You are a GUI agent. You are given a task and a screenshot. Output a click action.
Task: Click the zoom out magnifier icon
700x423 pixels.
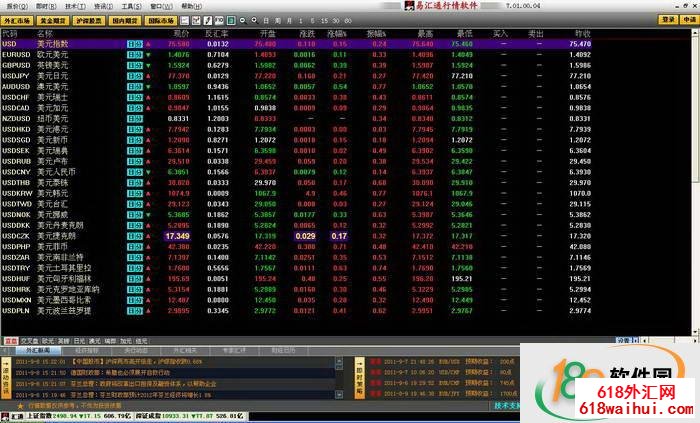point(242,21)
